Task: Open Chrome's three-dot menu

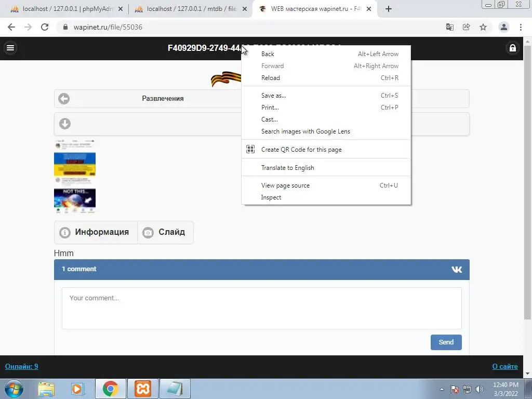Action: click(521, 27)
